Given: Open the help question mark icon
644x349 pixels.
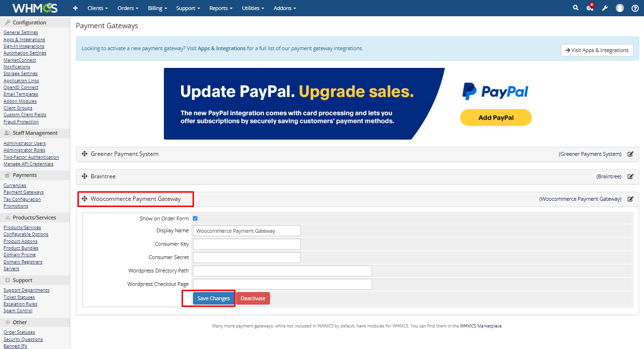Looking at the screenshot, I should [635, 8].
